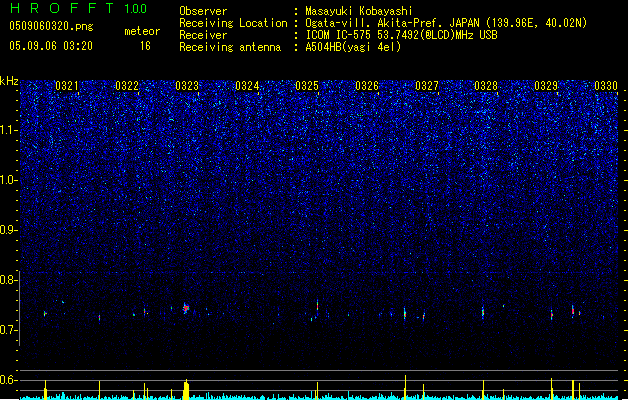The width and height of the screenshot is (629, 400).
Task: Click the widest yellow level bar before 0323
Action: pos(186,389)
